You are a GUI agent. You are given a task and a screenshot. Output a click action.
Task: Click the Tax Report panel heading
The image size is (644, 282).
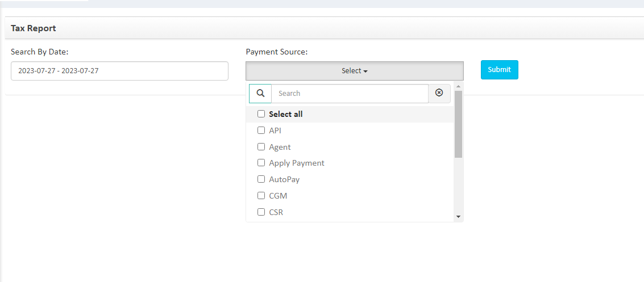point(34,28)
